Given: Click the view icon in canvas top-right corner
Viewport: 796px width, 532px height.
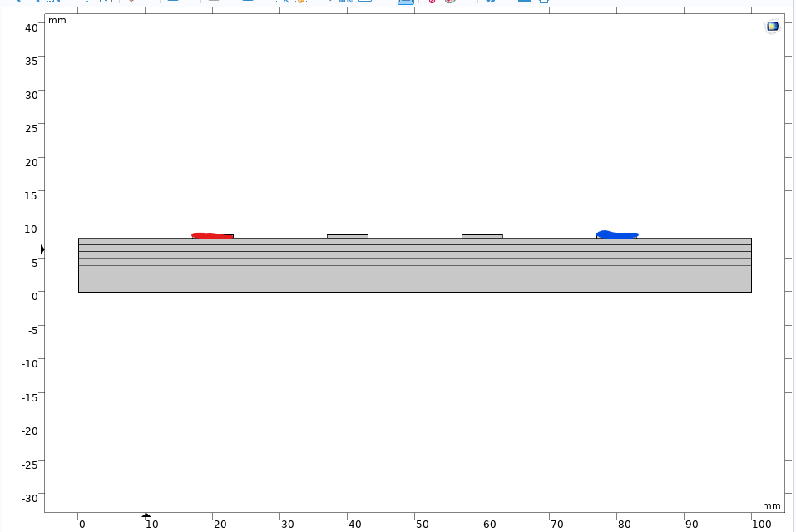Looking at the screenshot, I should pyautogui.click(x=773, y=27).
